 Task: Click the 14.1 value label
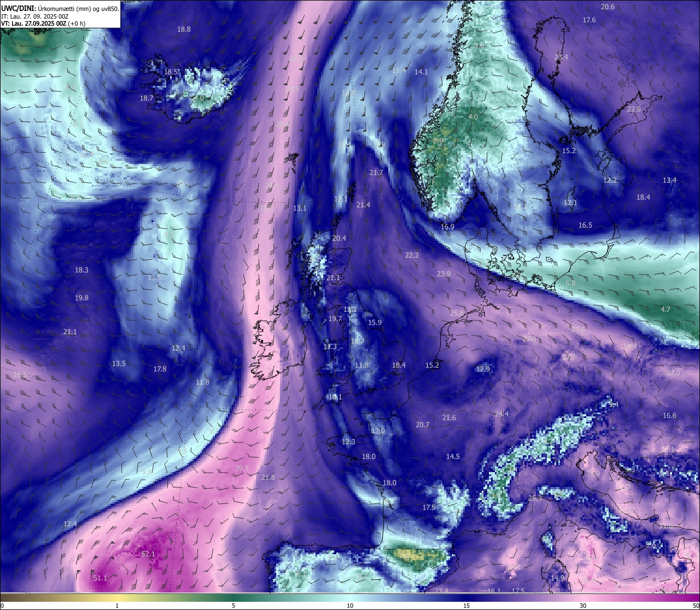[x=421, y=72]
